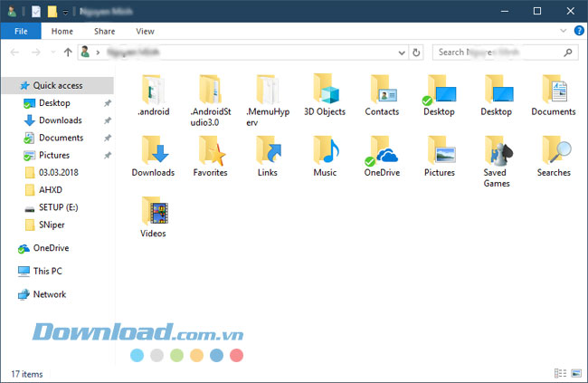Click the search magnifier icon

click(568, 53)
